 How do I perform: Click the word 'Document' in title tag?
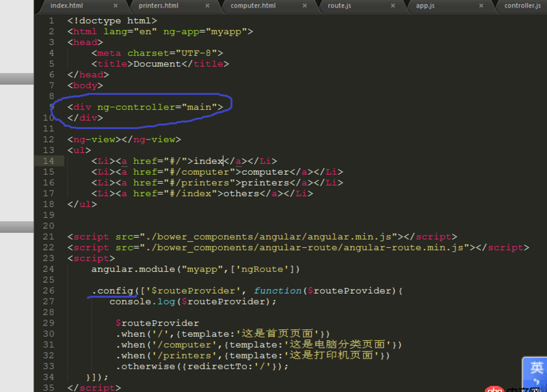click(x=157, y=64)
